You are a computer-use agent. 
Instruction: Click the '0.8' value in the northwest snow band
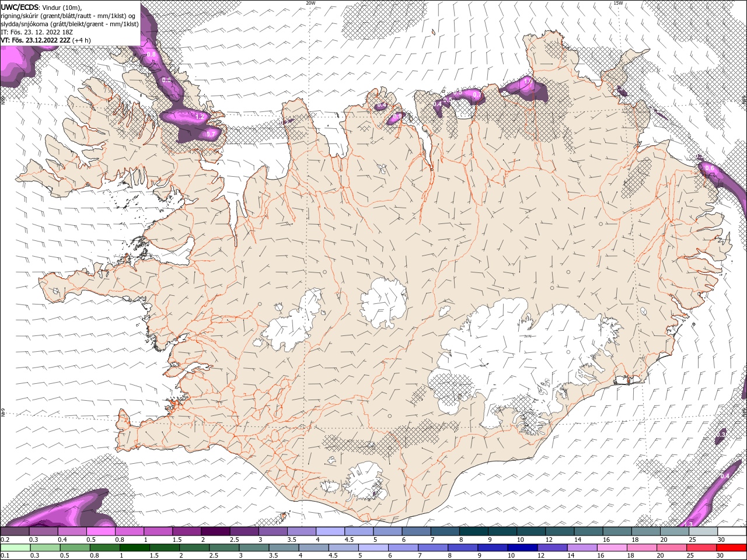[151, 54]
